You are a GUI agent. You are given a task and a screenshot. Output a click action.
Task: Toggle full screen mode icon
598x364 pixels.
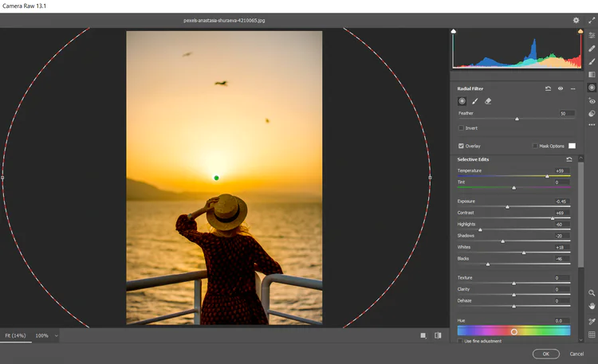592,21
